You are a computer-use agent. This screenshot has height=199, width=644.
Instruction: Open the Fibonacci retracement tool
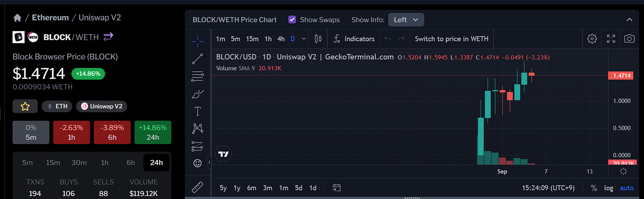click(x=198, y=76)
